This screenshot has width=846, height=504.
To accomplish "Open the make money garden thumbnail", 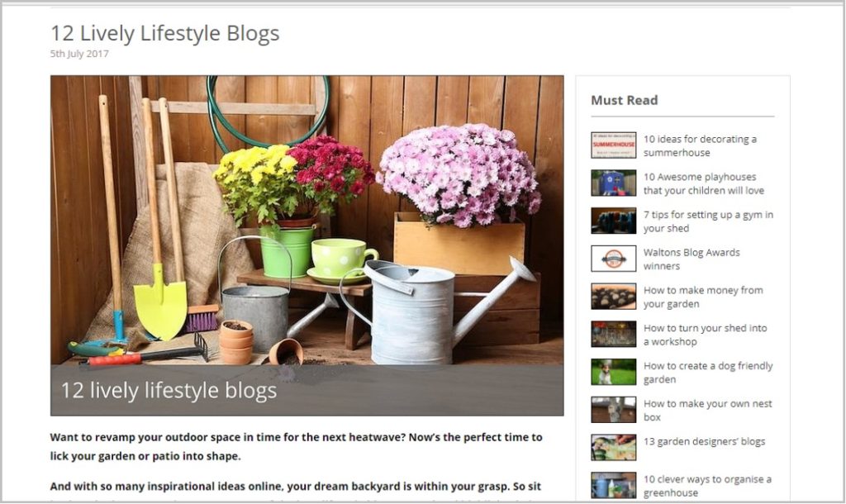I will point(614,297).
